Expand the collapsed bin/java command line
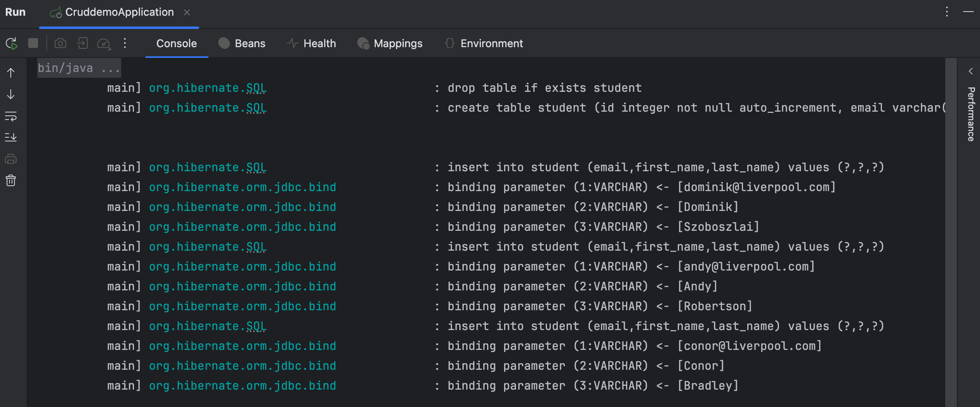The height and width of the screenshot is (407, 980). click(79, 68)
